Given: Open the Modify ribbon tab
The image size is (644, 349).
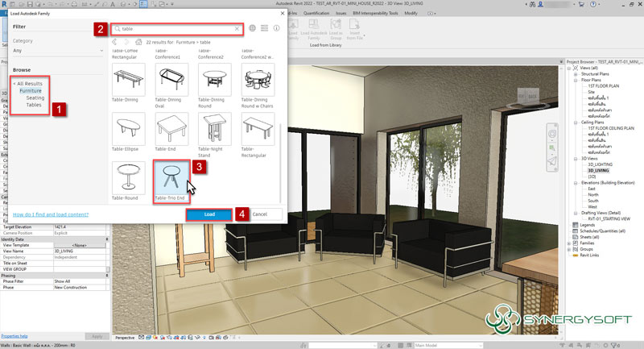Looking at the screenshot, I should (x=411, y=13).
